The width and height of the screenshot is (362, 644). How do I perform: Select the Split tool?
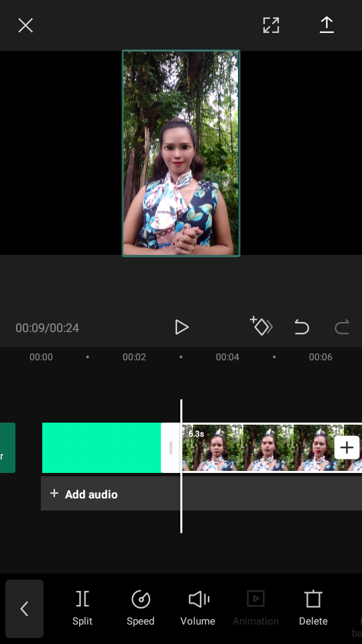click(x=82, y=608)
